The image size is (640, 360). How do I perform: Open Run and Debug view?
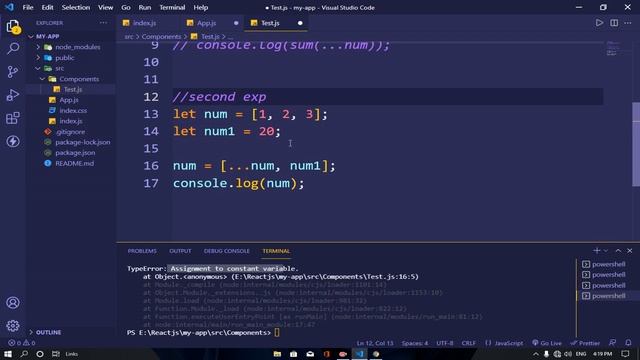(x=13, y=95)
